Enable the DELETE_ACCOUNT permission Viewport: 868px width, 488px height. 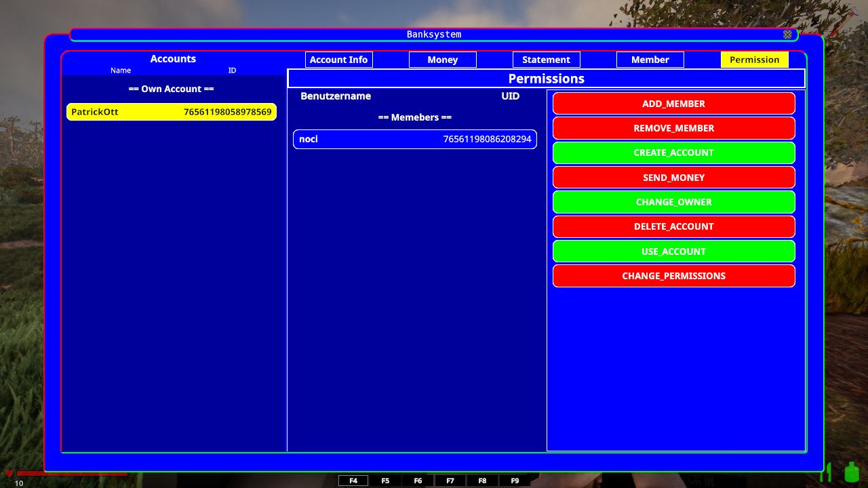pyautogui.click(x=673, y=226)
